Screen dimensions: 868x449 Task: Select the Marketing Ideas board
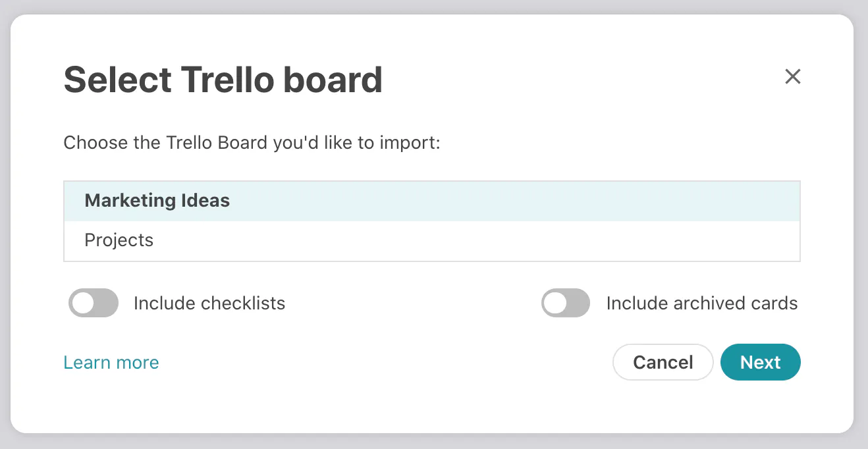coord(157,201)
